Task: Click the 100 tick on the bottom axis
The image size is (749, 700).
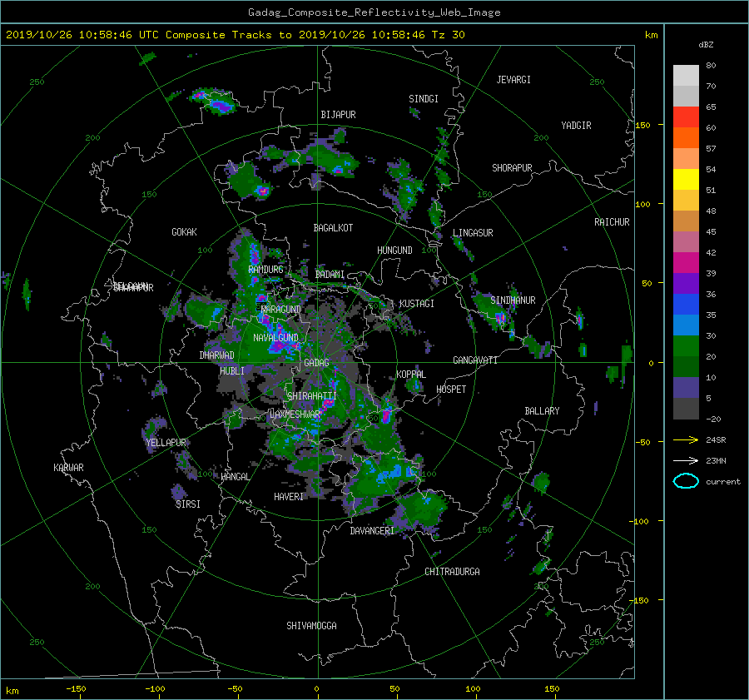Action: [x=473, y=688]
